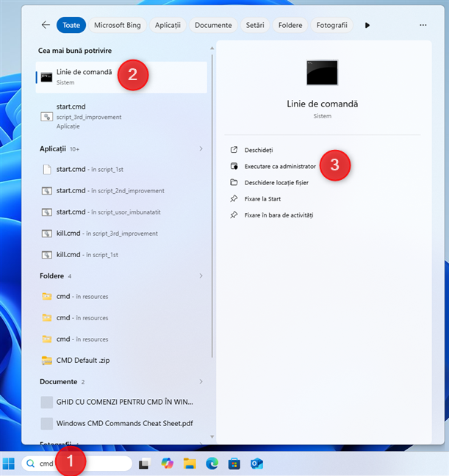The image size is (449, 476).
Task: Open the Windows Start button
Action: click(x=9, y=464)
